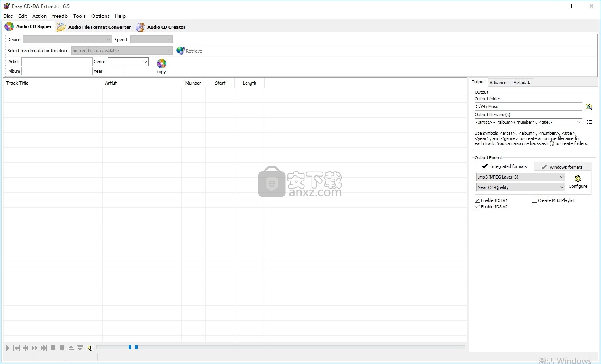Click the Audio CD Creator disc icon
Image resolution: width=601 pixels, height=364 pixels.
click(140, 27)
